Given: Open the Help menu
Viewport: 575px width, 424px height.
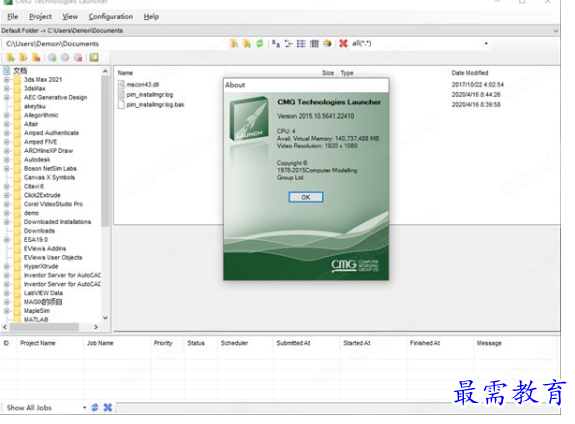Looking at the screenshot, I should tap(151, 17).
